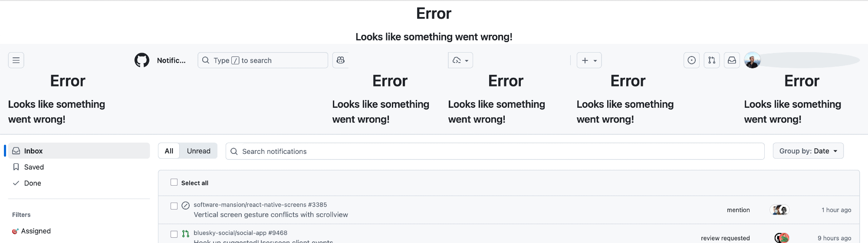
Task: Open the issues icon in header
Action: tap(691, 60)
